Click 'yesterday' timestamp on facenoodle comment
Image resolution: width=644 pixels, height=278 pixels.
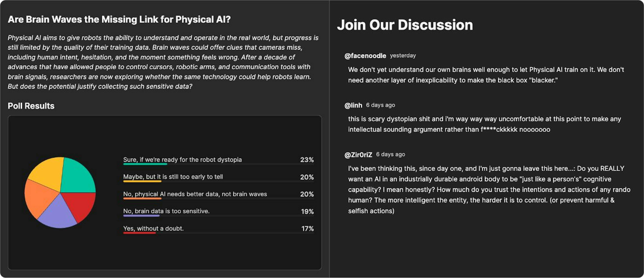403,56
